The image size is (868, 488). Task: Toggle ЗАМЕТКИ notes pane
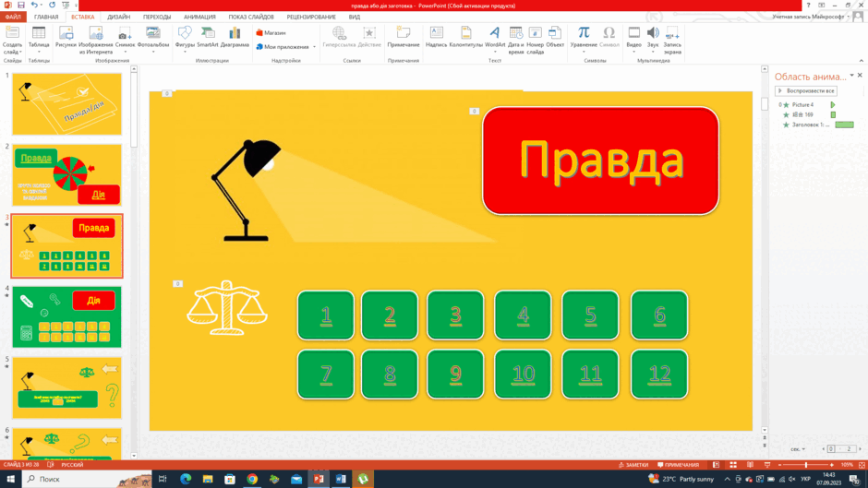point(633,465)
